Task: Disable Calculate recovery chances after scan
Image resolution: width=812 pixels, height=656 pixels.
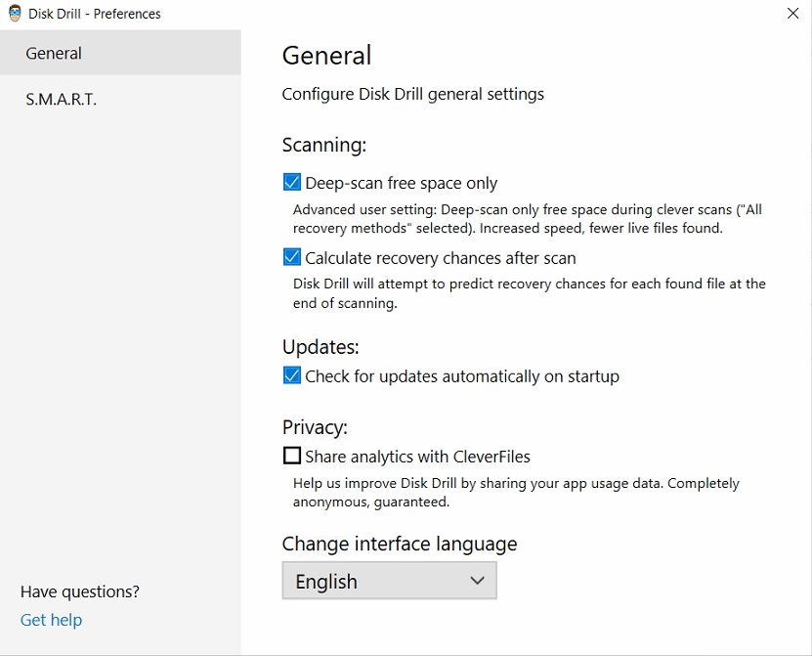Action: [x=292, y=257]
